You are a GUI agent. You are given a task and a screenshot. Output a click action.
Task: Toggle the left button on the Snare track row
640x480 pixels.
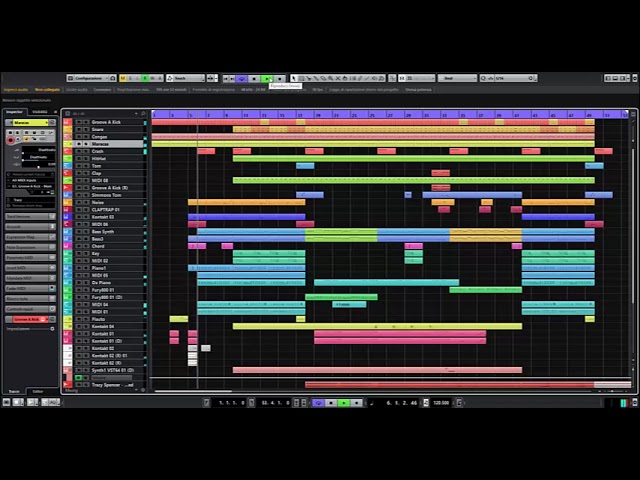click(x=78, y=129)
